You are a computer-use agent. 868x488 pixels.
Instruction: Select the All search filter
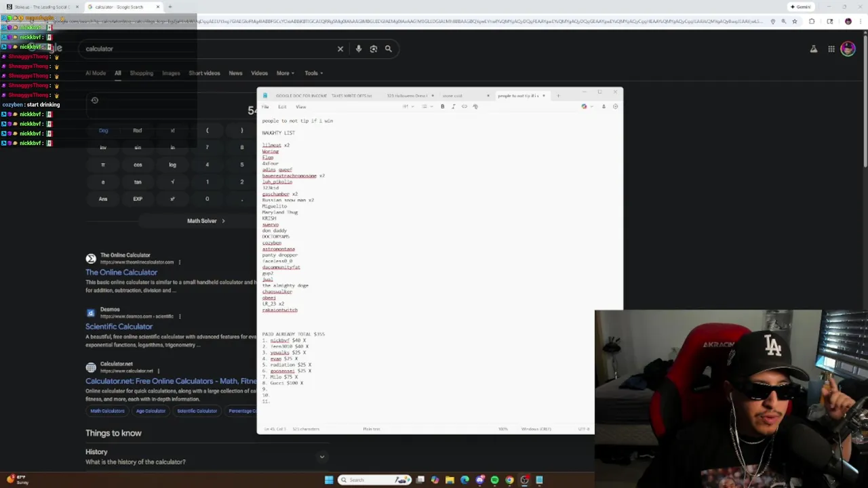pyautogui.click(x=118, y=73)
